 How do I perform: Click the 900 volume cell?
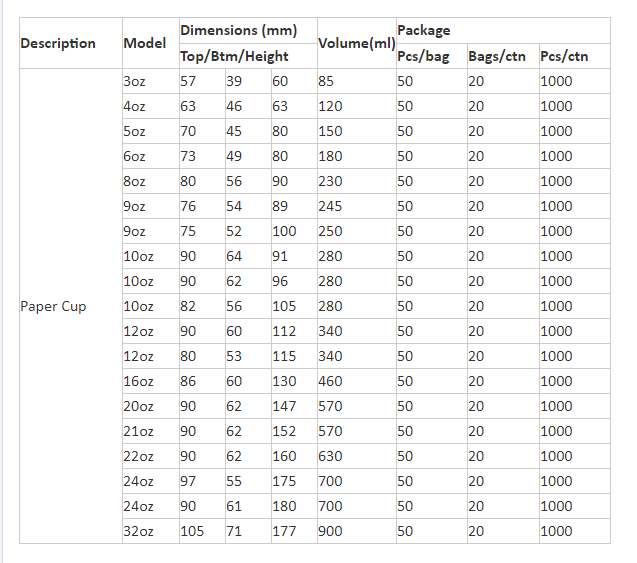[x=357, y=531]
